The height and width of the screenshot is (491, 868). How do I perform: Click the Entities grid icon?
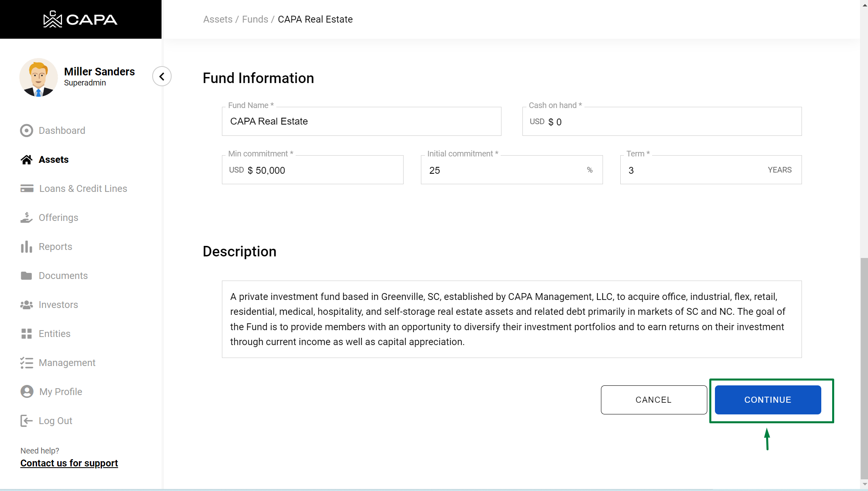[27, 334]
